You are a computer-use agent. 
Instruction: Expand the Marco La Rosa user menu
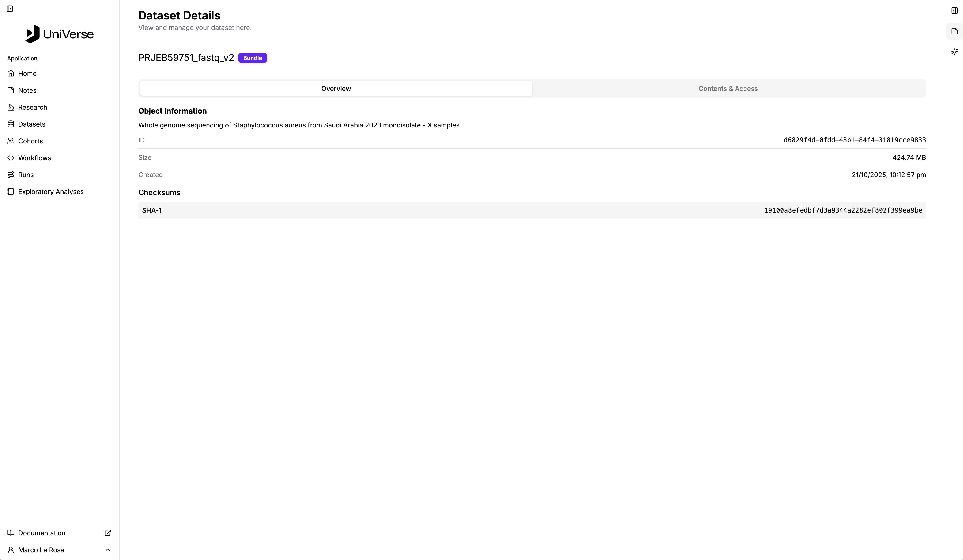pyautogui.click(x=41, y=550)
